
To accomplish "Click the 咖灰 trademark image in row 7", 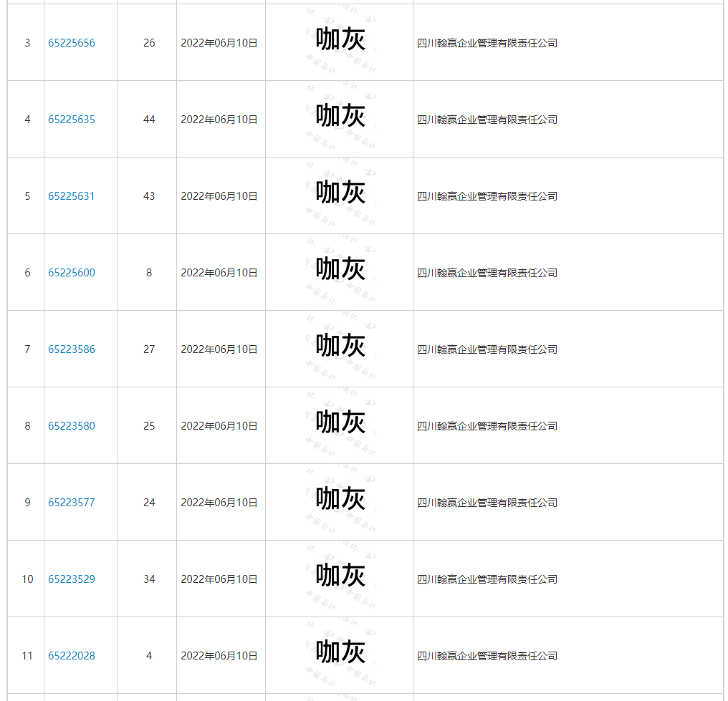I will coord(340,347).
